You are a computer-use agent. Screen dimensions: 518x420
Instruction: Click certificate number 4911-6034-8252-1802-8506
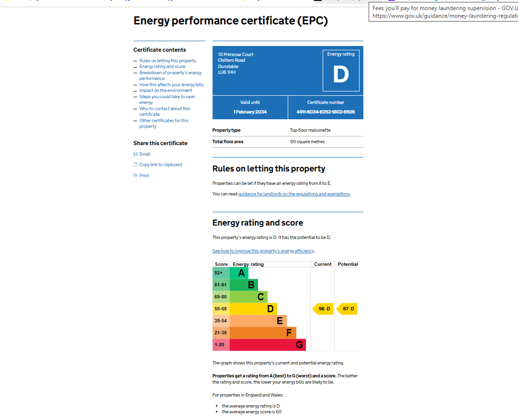[326, 112]
